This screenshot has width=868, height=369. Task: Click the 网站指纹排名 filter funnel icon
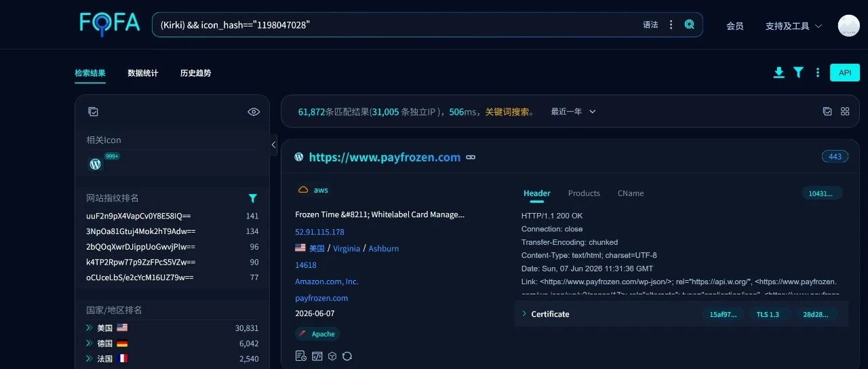click(x=253, y=198)
